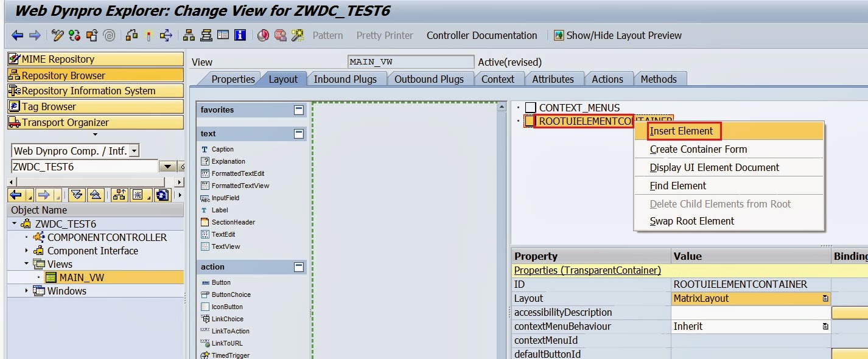
Task: Launch the Web Dynpro Code Wizard wand
Action: (x=297, y=35)
